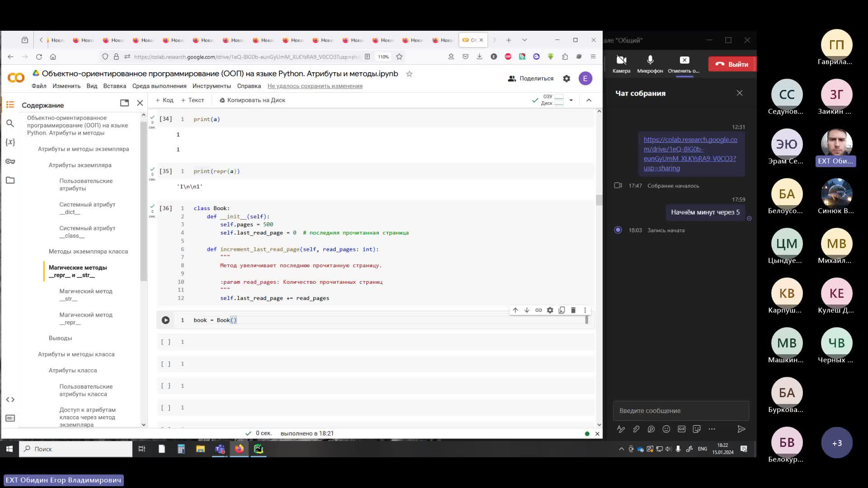Move cell up arrow
Viewport: 868px width, 488px height.
(515, 310)
